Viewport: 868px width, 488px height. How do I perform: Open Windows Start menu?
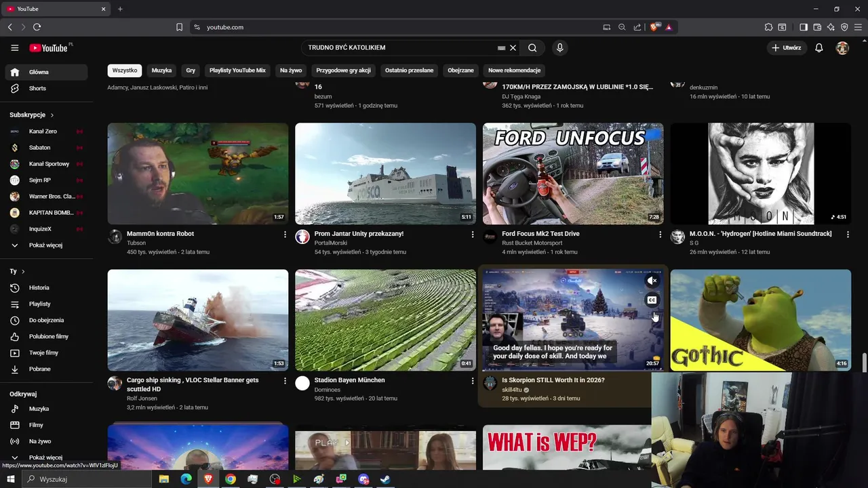tap(11, 479)
